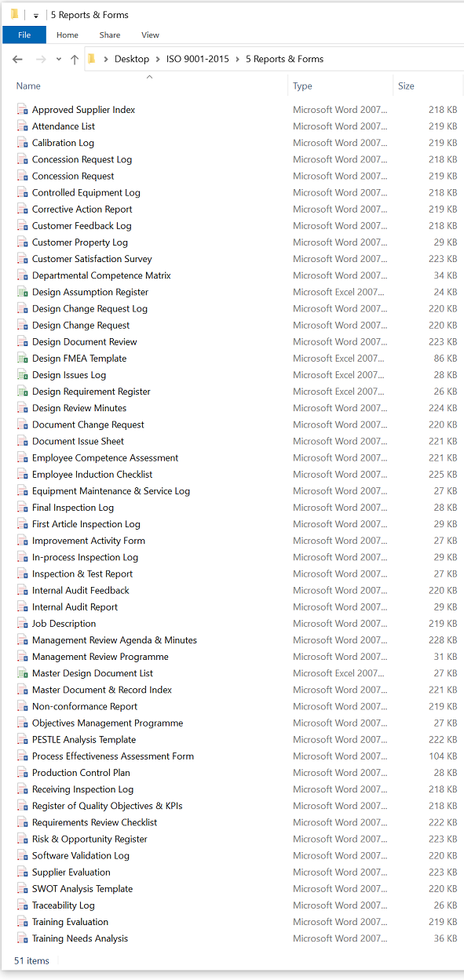
Task: Select the Supplier Evaluation file name
Action: click(71, 872)
